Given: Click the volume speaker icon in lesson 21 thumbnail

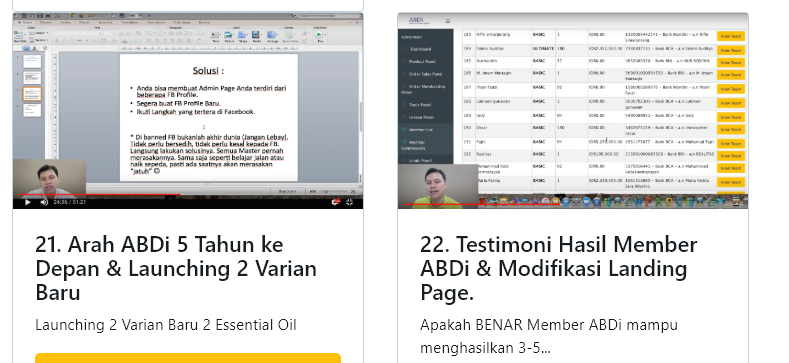Looking at the screenshot, I should coord(44,202).
